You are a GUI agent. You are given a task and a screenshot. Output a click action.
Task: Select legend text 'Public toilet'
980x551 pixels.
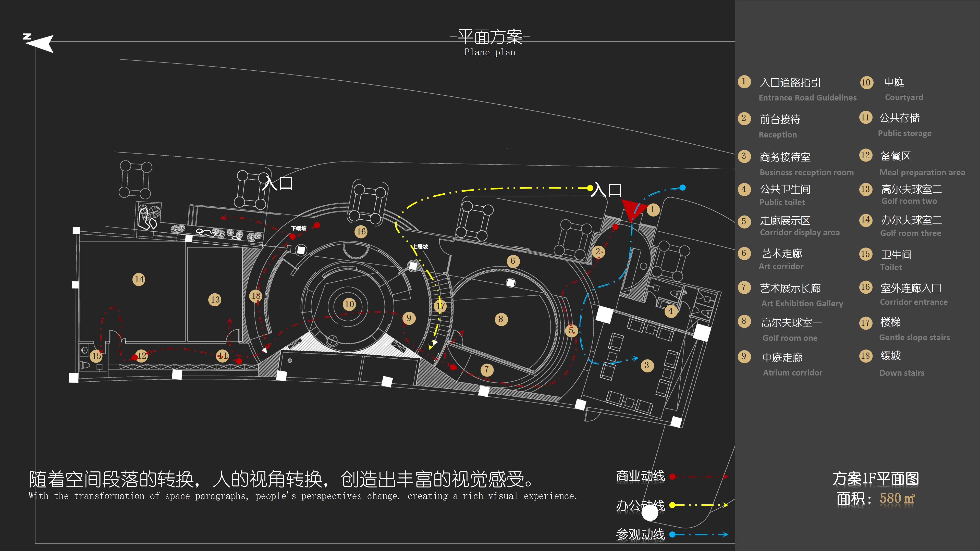782,202
